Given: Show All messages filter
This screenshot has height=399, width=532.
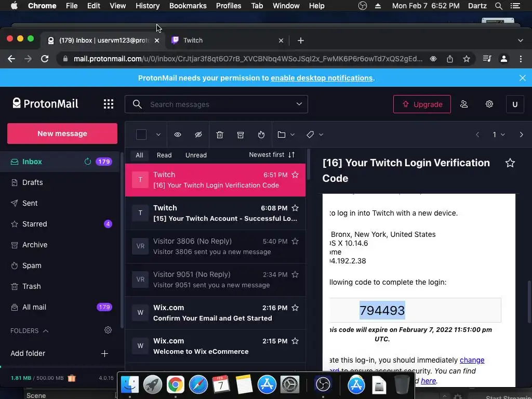Looking at the screenshot, I should tap(139, 155).
